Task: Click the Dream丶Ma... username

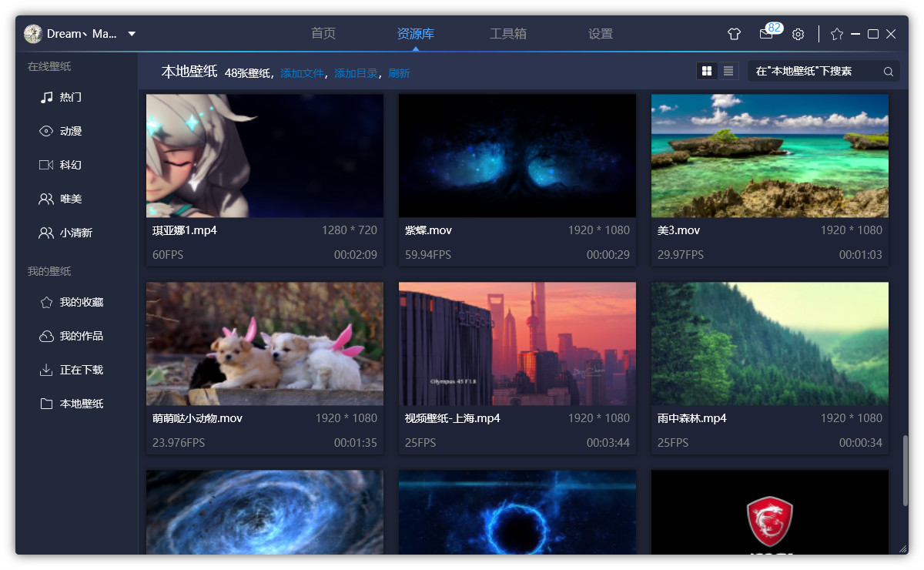Action: tap(82, 34)
